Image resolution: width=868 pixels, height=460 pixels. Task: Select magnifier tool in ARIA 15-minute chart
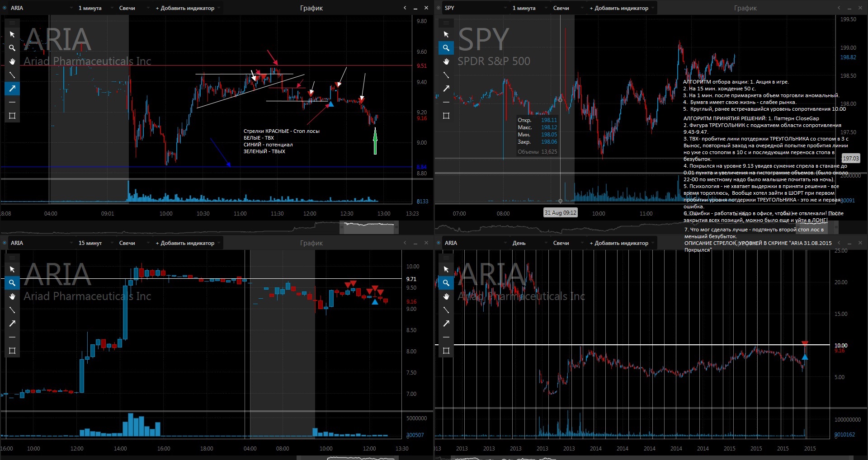(12, 283)
